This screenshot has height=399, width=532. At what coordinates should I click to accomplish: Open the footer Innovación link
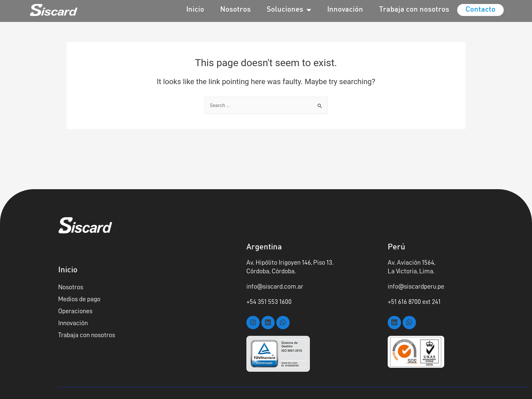pos(73,323)
